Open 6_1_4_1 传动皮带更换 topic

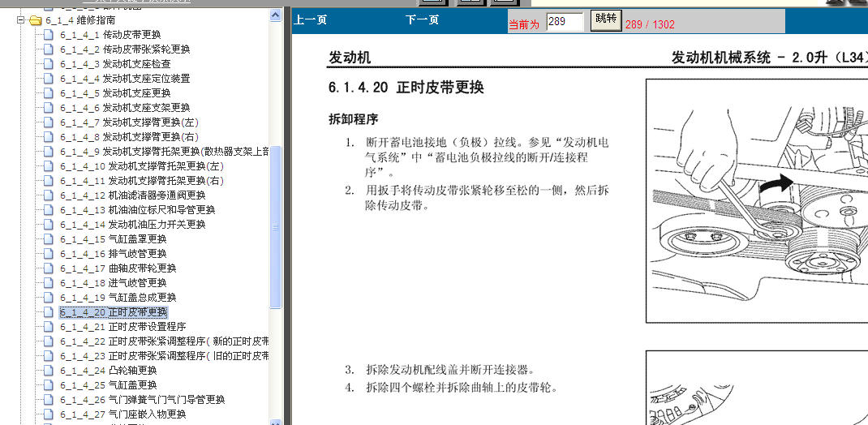[110, 35]
